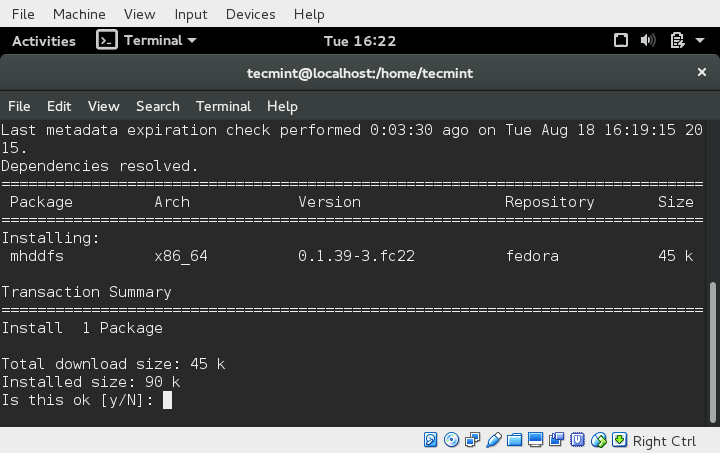This screenshot has height=453, width=720.
Task: Open the system status menu arrow
Action: [700, 41]
